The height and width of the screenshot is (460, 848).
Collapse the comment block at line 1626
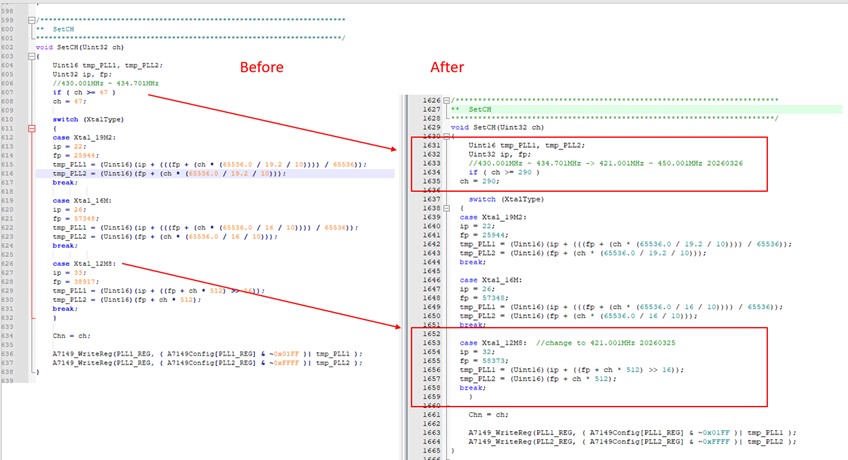click(447, 101)
